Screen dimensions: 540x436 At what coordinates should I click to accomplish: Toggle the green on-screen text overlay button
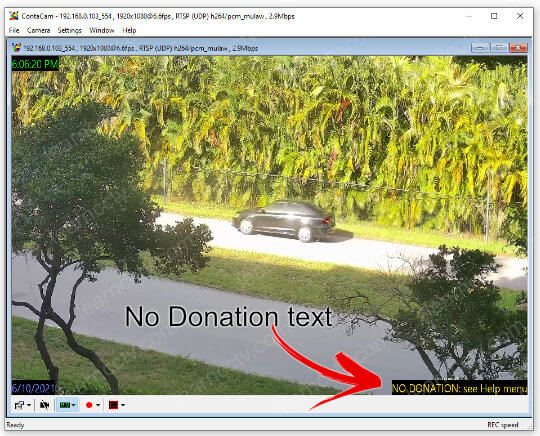click(64, 405)
